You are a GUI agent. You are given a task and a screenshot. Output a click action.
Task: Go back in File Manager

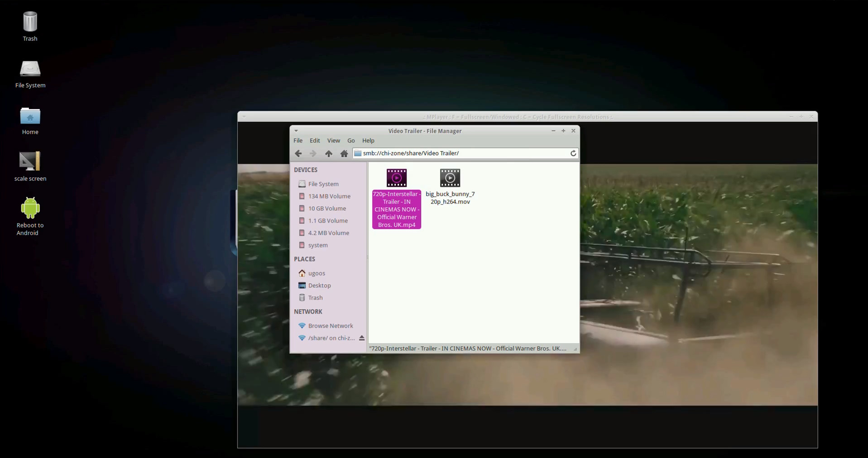[x=298, y=153]
